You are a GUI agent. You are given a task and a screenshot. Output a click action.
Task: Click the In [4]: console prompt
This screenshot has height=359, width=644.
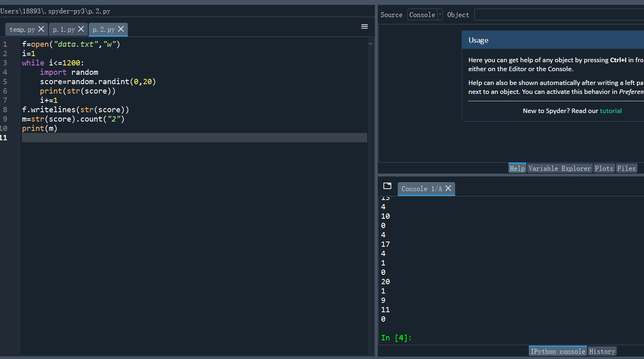click(396, 338)
